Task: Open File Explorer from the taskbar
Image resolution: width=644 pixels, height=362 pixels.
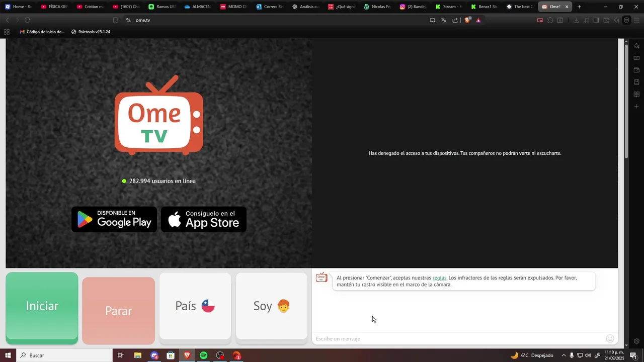Action: tap(137, 355)
